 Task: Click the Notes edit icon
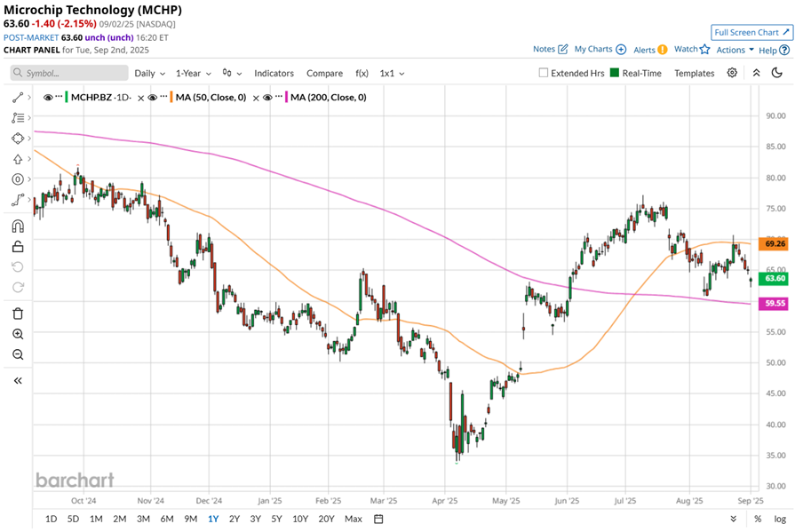[562, 49]
